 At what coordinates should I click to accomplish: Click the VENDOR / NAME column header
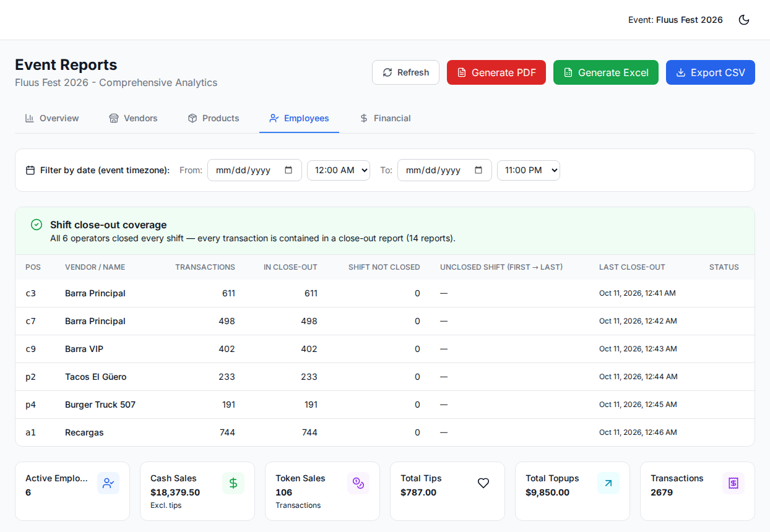[x=95, y=267]
